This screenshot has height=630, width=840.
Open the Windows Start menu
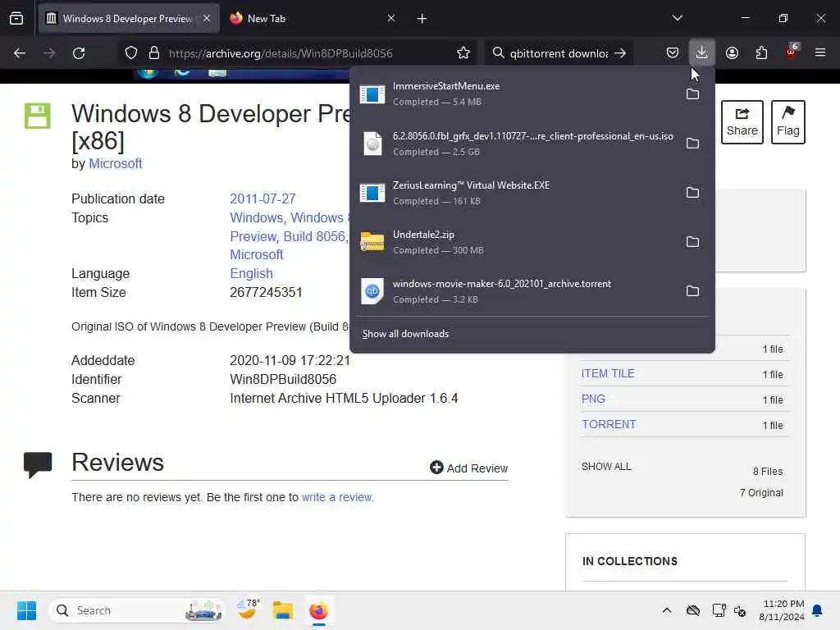pyautogui.click(x=26, y=610)
